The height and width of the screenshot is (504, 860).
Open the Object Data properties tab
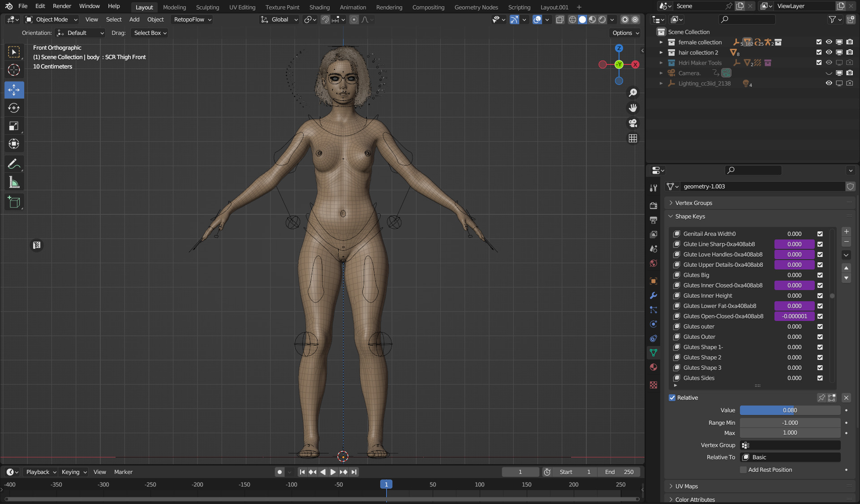pos(654,353)
